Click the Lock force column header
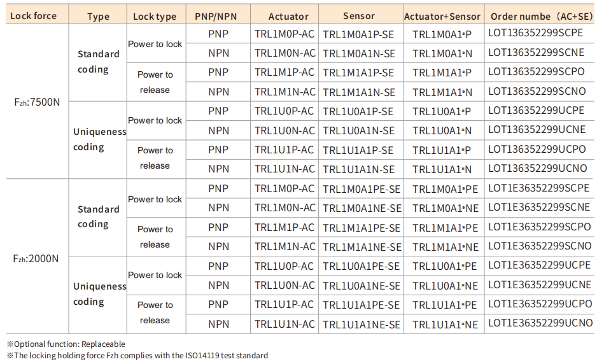The height and width of the screenshot is (364, 604). point(34,16)
